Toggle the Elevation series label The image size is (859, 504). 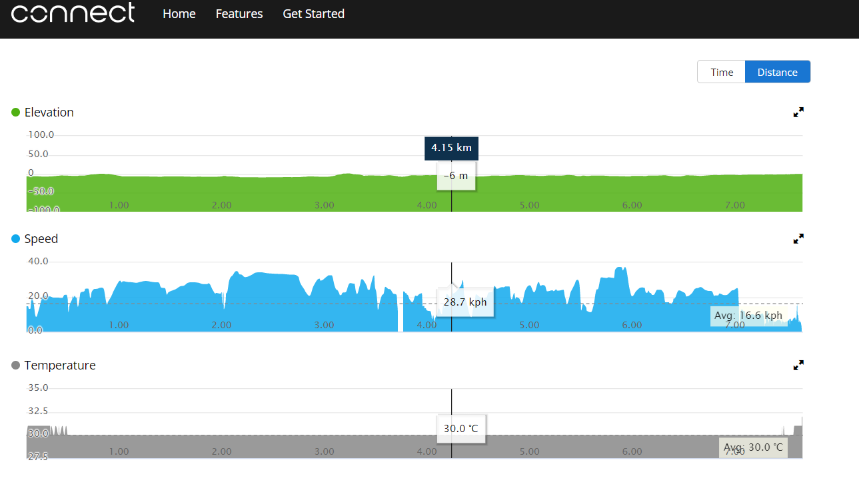[x=49, y=113]
